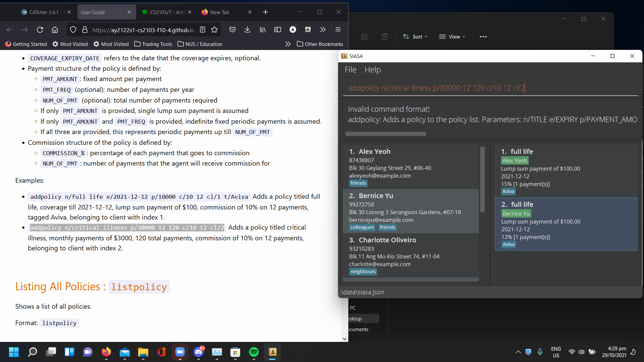Click the More options icon in SIASA toolbar

[483, 36]
